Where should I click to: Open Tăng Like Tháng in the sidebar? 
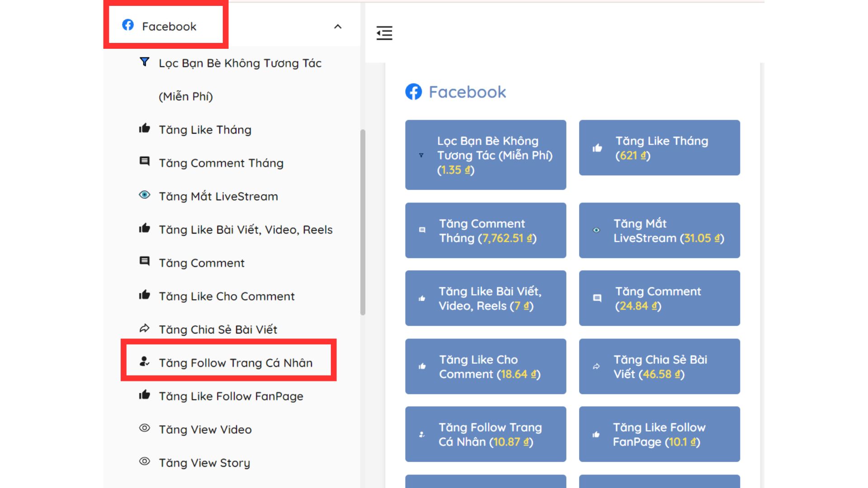[205, 130]
